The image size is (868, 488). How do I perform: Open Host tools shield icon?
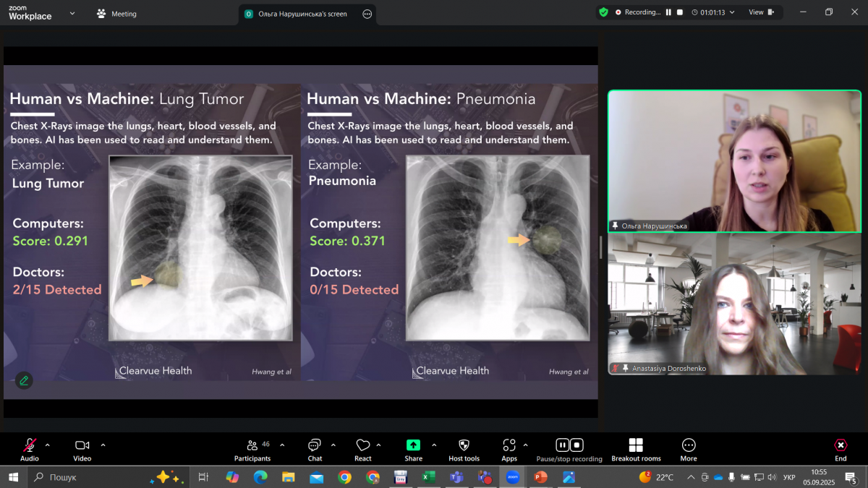(x=464, y=445)
